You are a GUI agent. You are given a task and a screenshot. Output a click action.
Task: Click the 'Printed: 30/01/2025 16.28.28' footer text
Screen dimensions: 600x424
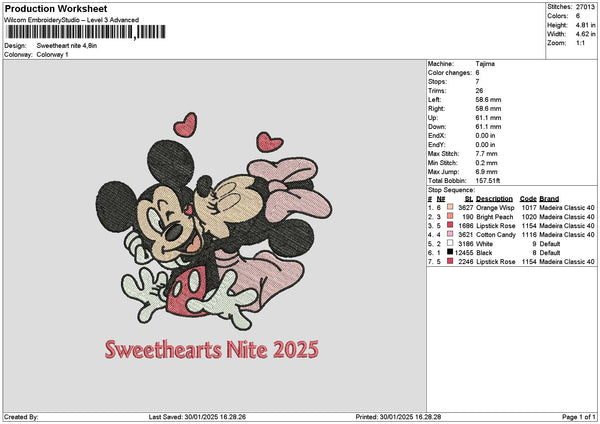(398, 417)
